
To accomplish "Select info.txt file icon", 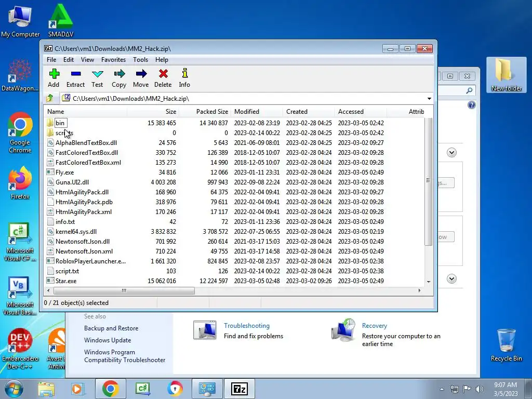I will point(50,222).
